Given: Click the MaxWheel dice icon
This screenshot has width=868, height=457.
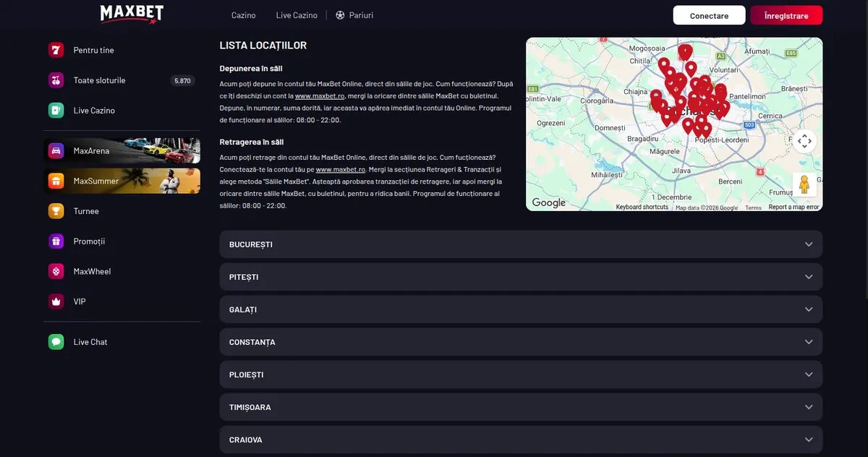Looking at the screenshot, I should 56,271.
